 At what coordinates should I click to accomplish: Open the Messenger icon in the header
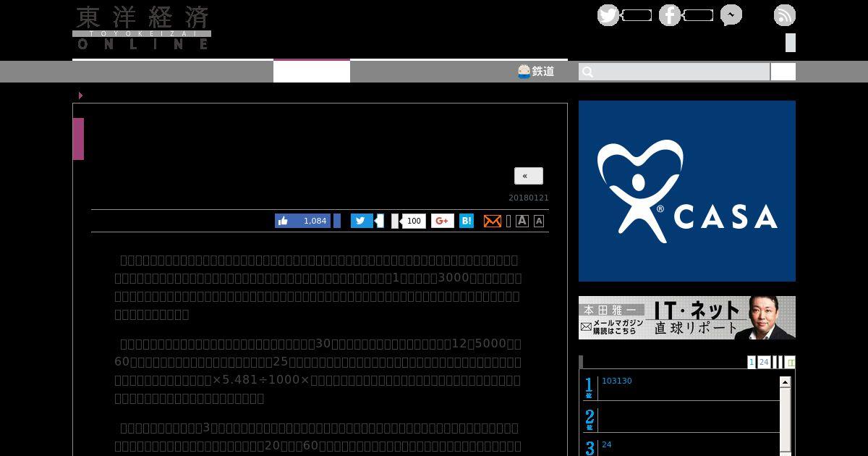731,15
